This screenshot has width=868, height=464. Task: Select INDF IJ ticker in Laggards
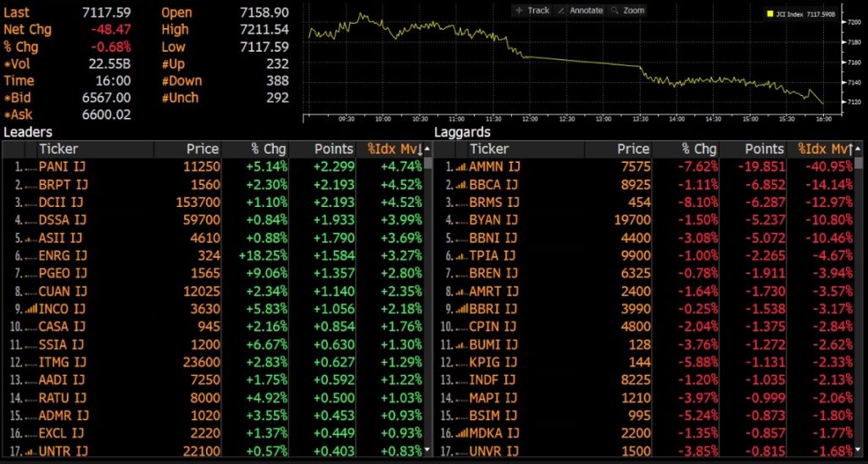point(492,379)
